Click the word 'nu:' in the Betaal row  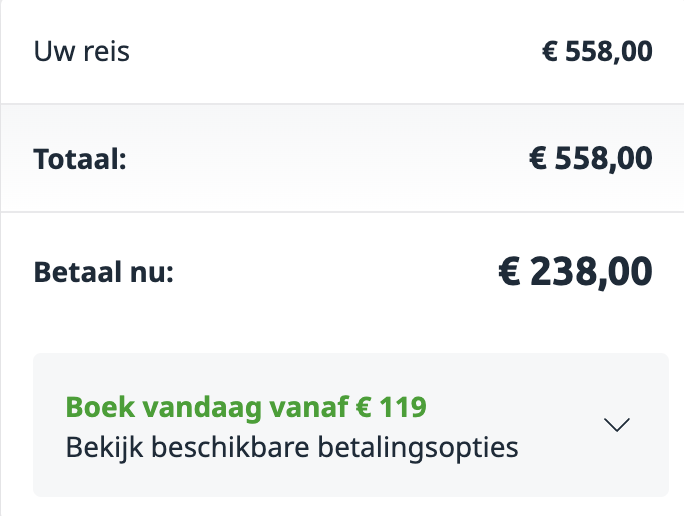151,271
